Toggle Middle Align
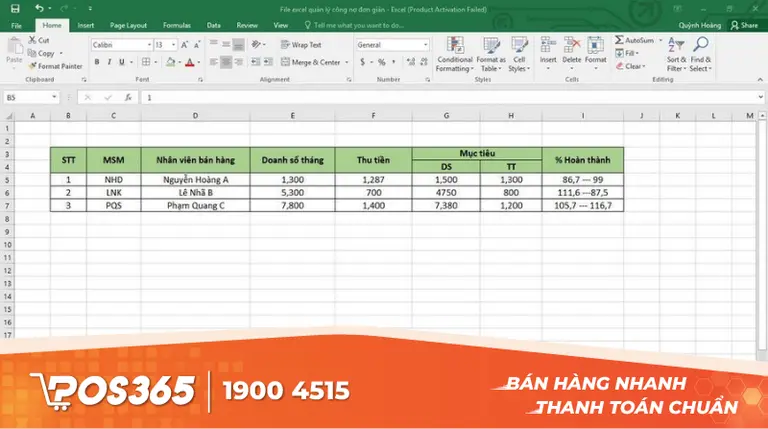 226,45
